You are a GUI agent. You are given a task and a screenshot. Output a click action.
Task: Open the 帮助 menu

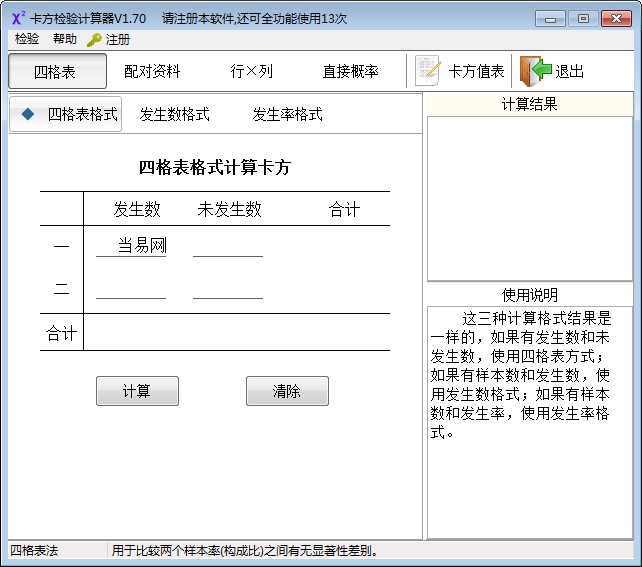pyautogui.click(x=64, y=40)
